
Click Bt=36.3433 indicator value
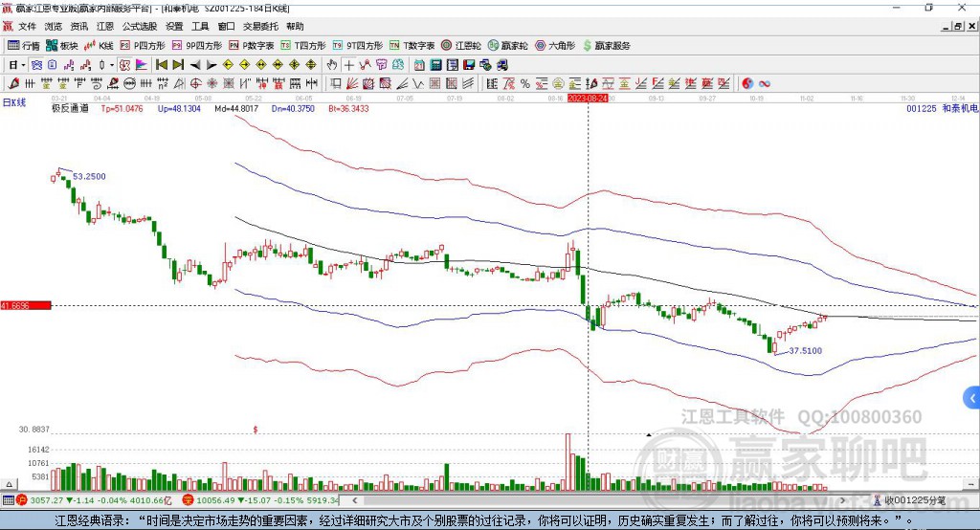click(x=348, y=108)
